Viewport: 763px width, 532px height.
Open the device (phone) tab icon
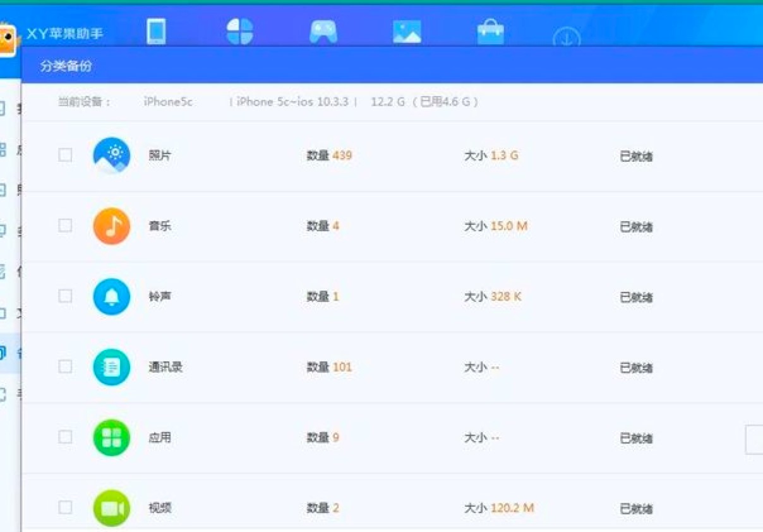(x=156, y=32)
